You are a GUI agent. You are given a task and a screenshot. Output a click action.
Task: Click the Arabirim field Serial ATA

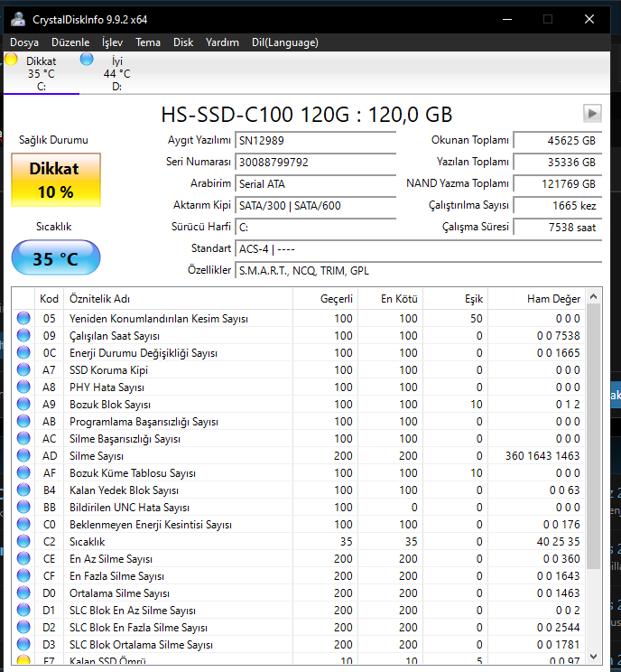[316, 184]
